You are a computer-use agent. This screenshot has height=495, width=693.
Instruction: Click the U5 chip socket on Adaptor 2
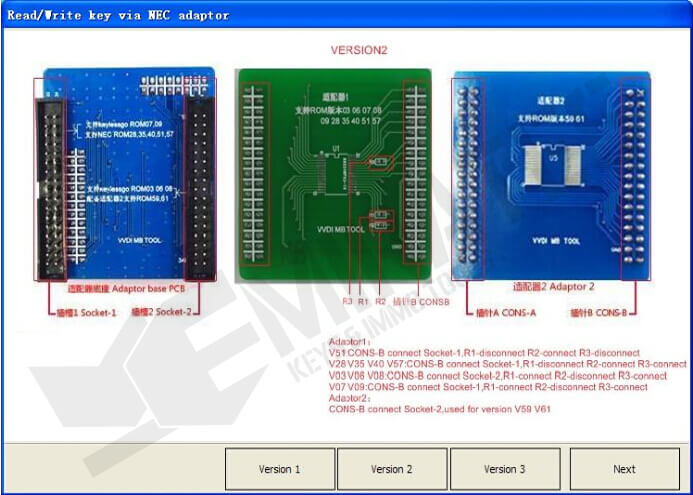pos(552,165)
